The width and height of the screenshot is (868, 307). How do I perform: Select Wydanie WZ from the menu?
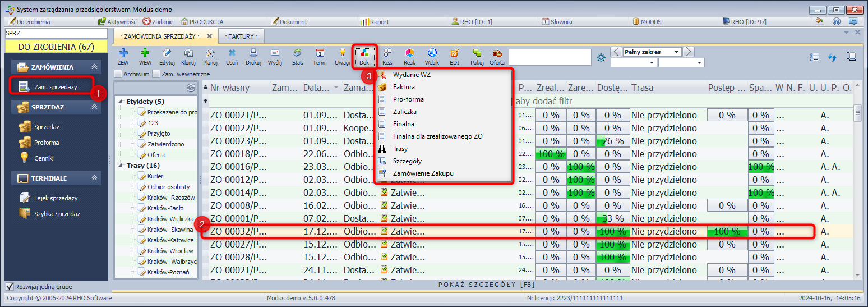(x=412, y=75)
